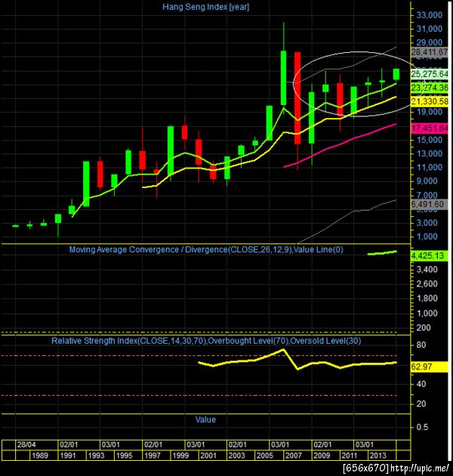Click the last green candlestick at right
This screenshot has width=453, height=476.
(x=396, y=74)
